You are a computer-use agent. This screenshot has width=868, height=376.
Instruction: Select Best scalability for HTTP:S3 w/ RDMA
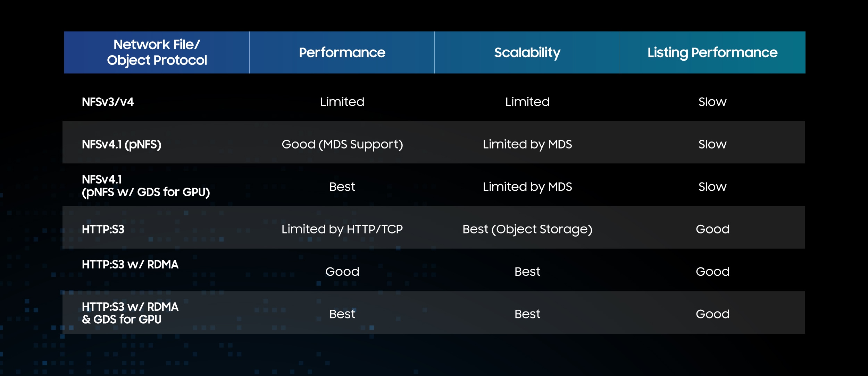click(527, 272)
